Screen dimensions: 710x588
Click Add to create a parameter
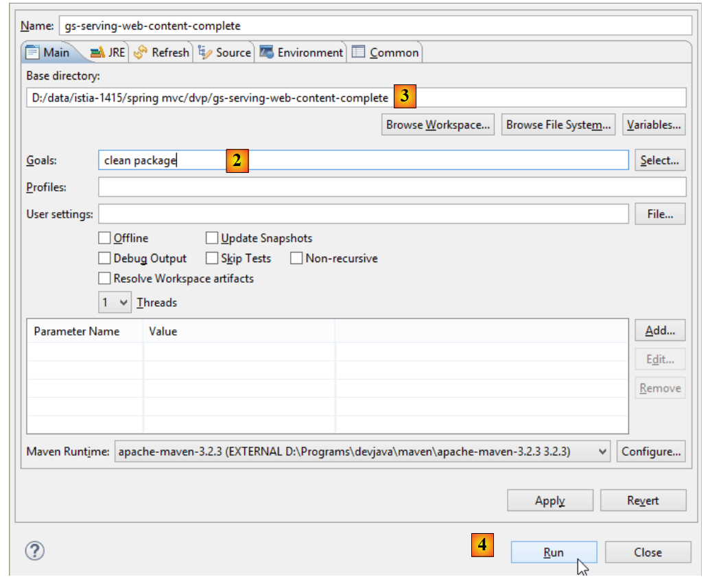[x=660, y=331]
